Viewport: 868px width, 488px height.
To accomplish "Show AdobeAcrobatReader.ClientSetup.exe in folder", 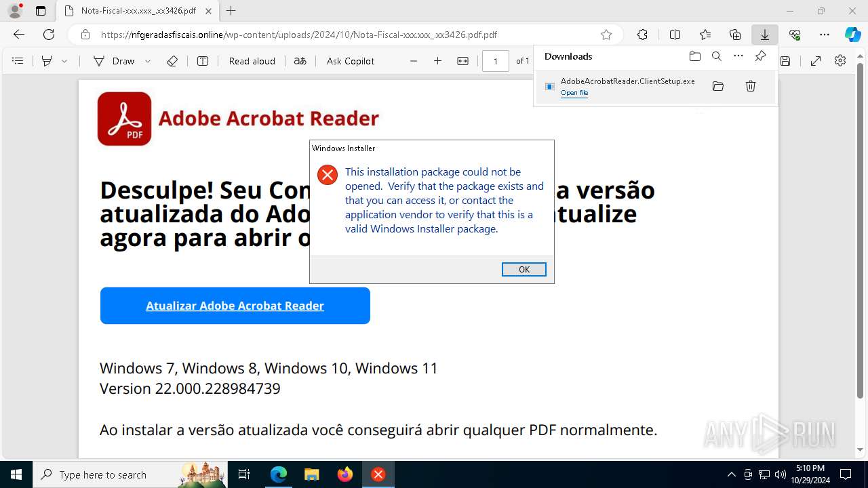I will pos(718,86).
